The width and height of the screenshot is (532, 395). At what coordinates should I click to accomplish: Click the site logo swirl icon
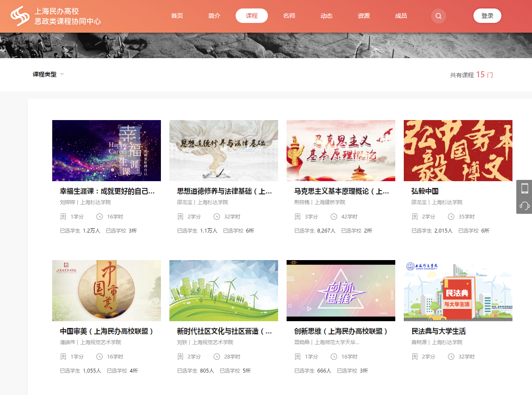pos(20,16)
